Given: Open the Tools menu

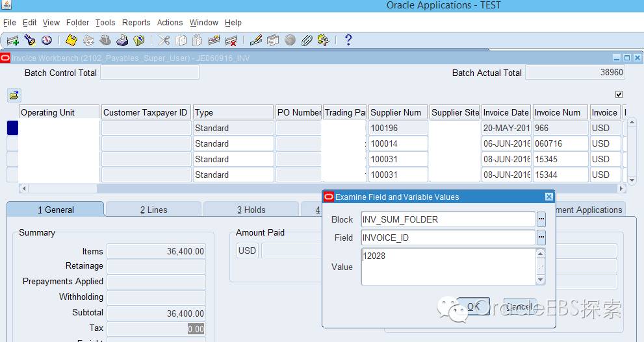Looking at the screenshot, I should (105, 23).
